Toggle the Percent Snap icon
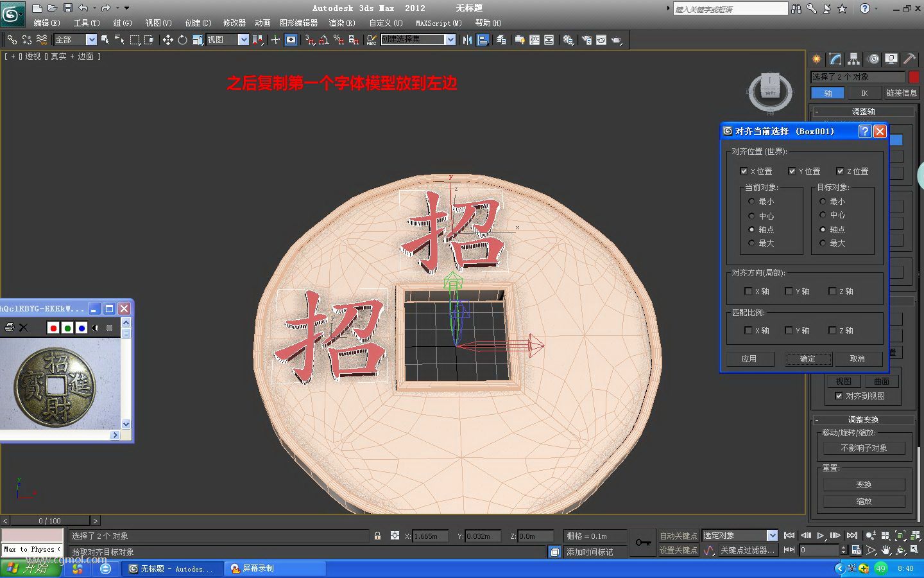The height and width of the screenshot is (578, 924). [x=338, y=40]
